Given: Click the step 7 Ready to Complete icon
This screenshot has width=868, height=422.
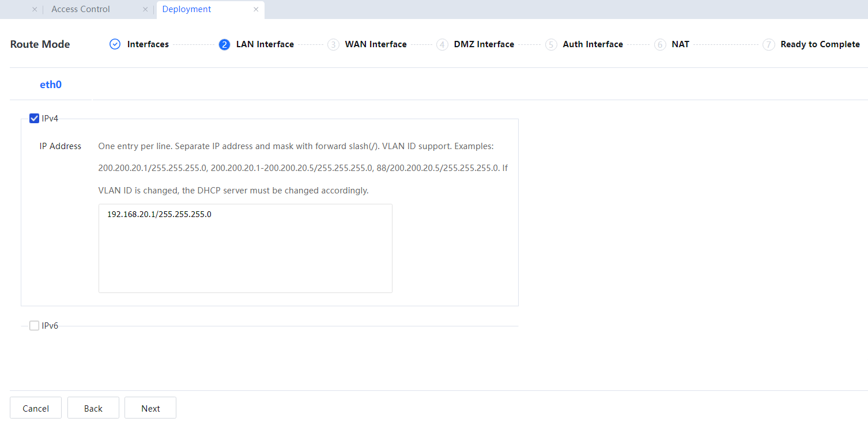Looking at the screenshot, I should [x=768, y=44].
